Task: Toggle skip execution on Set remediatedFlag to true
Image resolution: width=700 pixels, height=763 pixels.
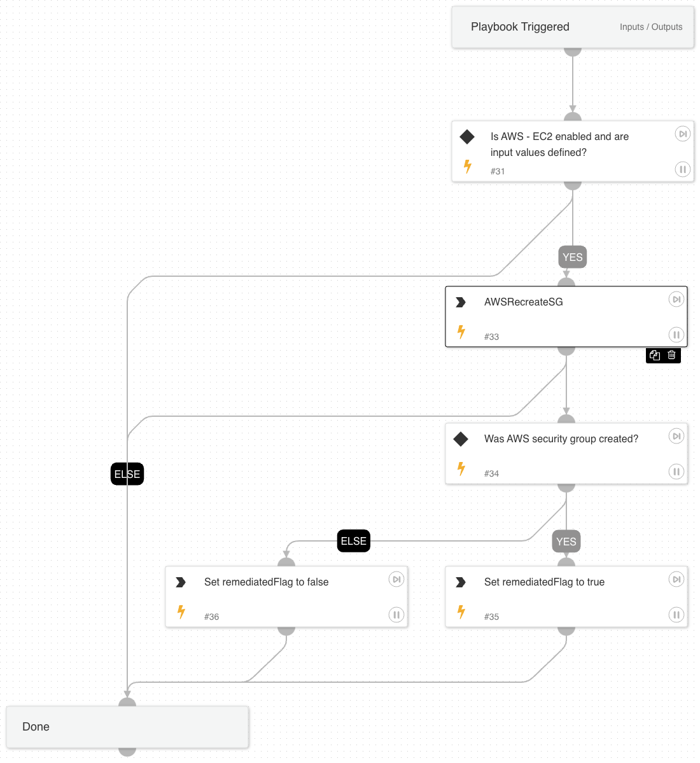Action: 676,579
